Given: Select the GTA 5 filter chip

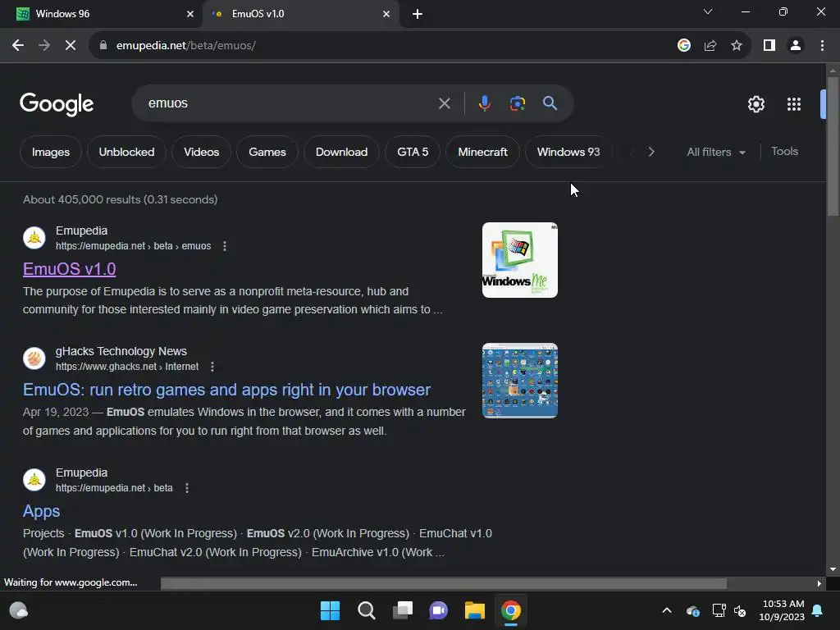Looking at the screenshot, I should tap(413, 152).
